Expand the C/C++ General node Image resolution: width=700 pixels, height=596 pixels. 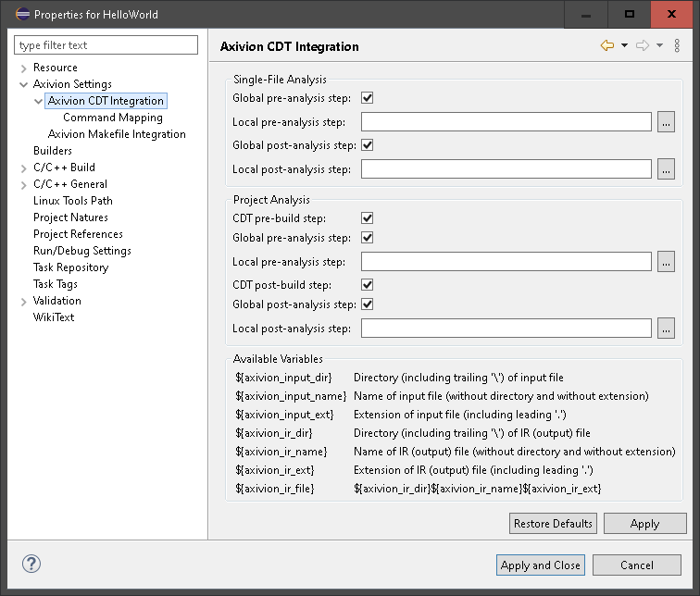(24, 185)
